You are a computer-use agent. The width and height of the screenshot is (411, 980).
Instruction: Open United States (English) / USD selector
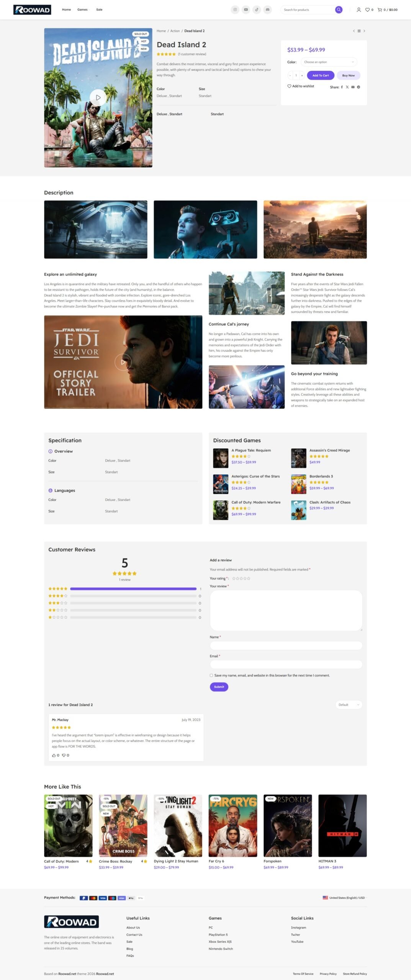344,898
